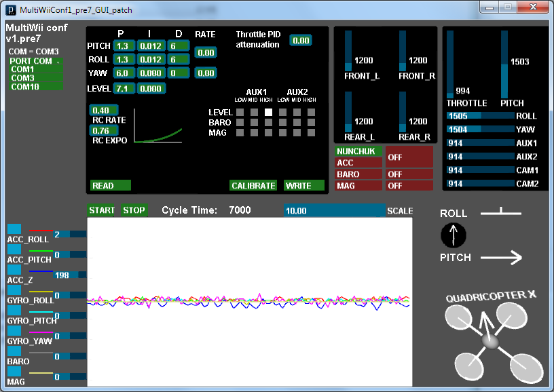Select COM3 port
The width and height of the screenshot is (554, 392).
coord(36,77)
